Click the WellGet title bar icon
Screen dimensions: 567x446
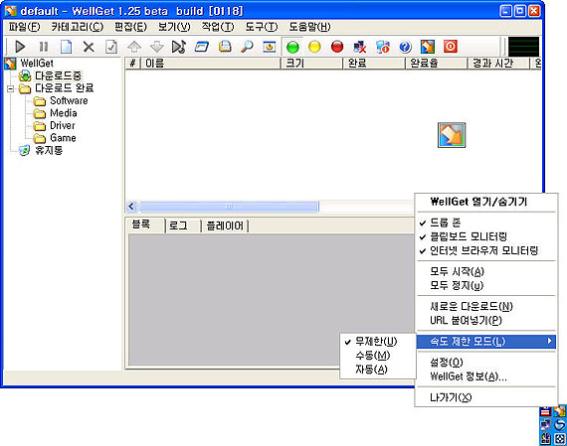point(11,11)
